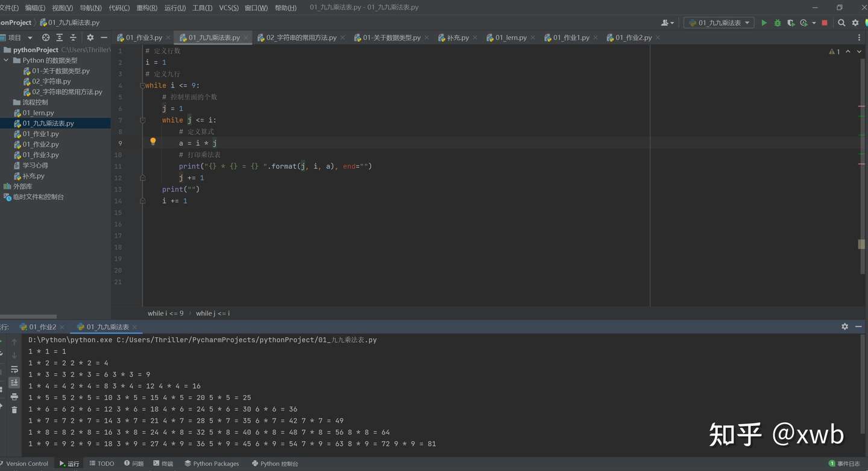Image resolution: width=868 pixels, height=471 pixels.
Task: Click the project panel horizontal scrollbar
Action: pyautogui.click(x=28, y=316)
